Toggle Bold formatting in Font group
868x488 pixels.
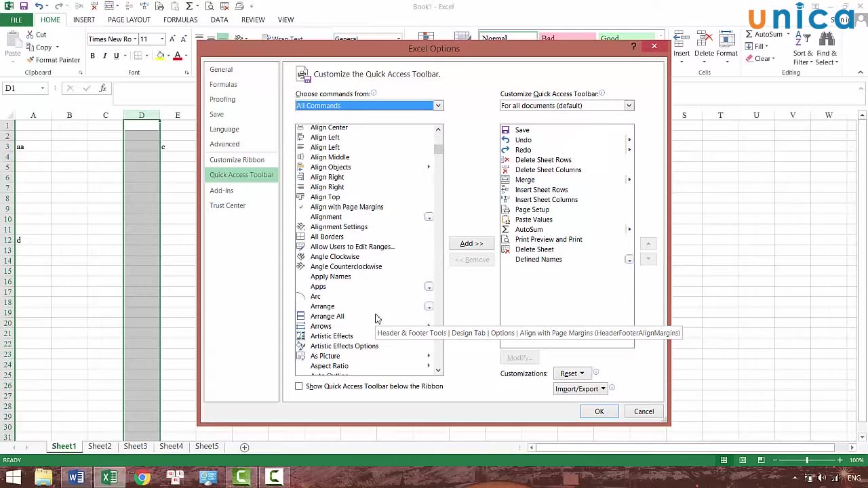(x=92, y=56)
